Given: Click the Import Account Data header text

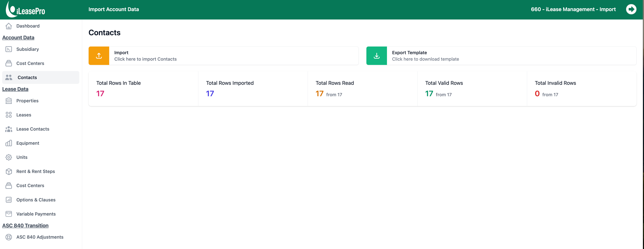Looking at the screenshot, I should click(x=114, y=9).
